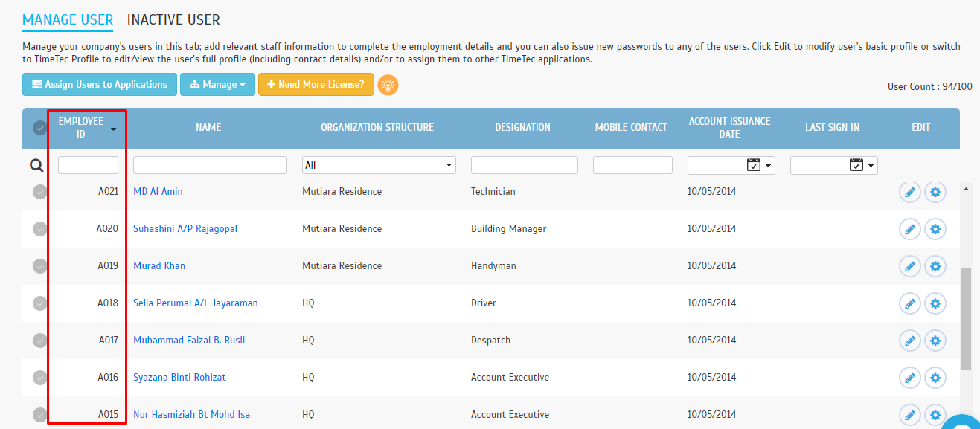Sort by Designation column header
This screenshot has width=980, height=429.
pos(523,127)
